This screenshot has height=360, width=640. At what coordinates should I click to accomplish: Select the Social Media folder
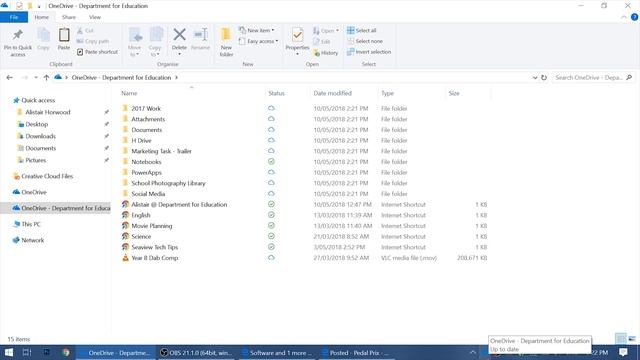[148, 193]
